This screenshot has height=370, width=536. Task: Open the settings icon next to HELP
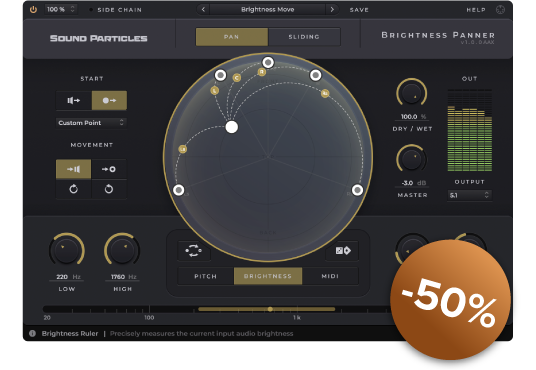click(x=500, y=10)
